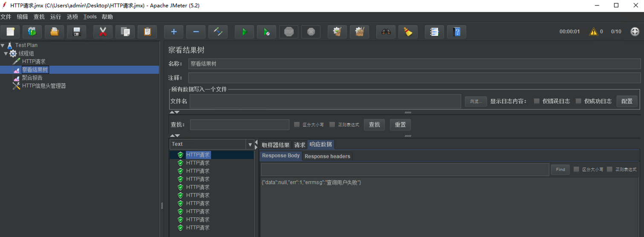Enable the 仅错误日志 checkbox
The image size is (644, 237).
537,101
